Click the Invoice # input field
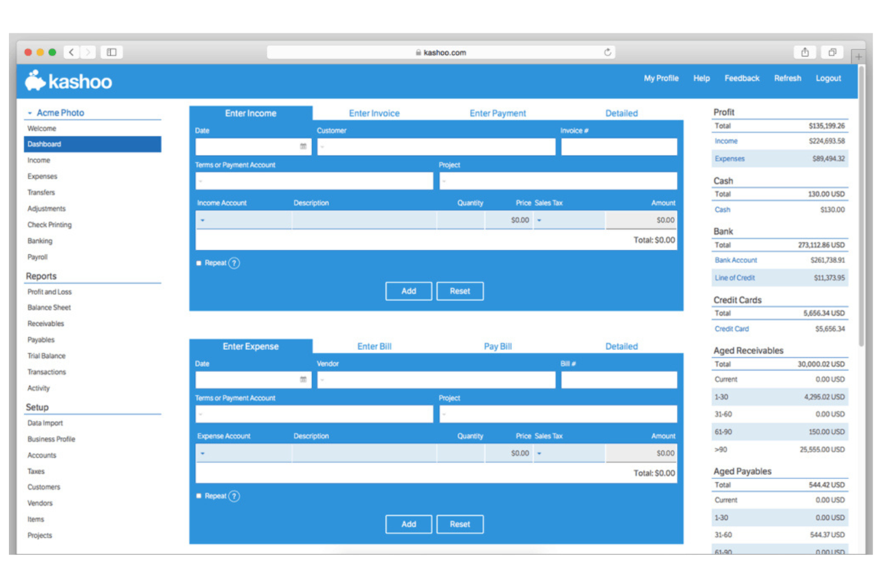Image resolution: width=882 pixels, height=588 pixels. pos(618,146)
